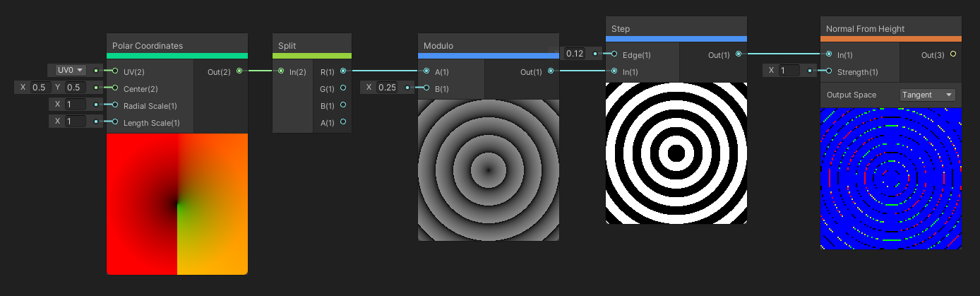The width and height of the screenshot is (980, 296).
Task: Click the Split node G(1) output port
Action: click(x=343, y=88)
